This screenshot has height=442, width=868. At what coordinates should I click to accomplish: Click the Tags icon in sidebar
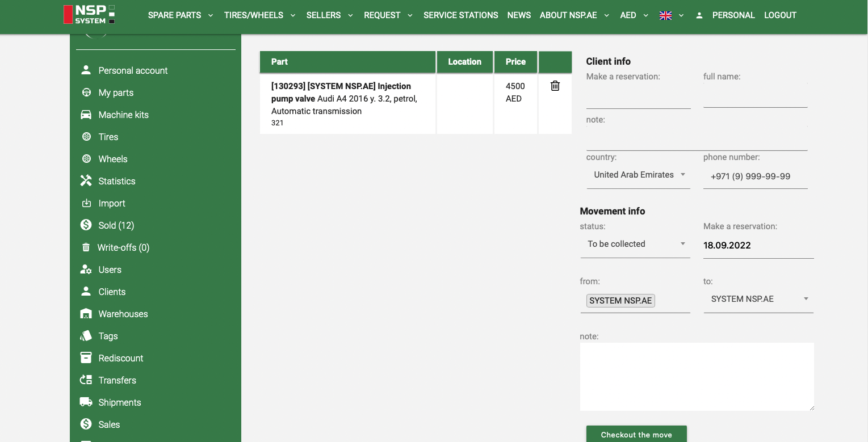[x=86, y=336]
